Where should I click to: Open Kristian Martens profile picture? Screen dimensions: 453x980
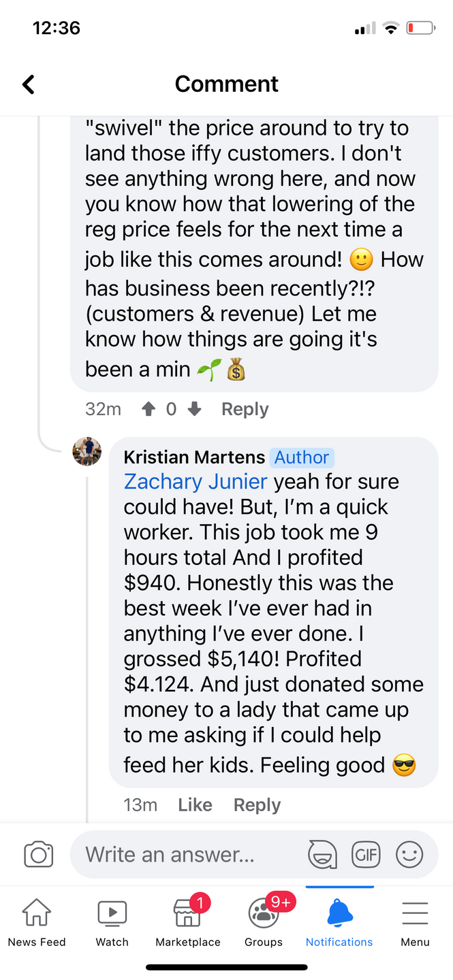click(87, 452)
